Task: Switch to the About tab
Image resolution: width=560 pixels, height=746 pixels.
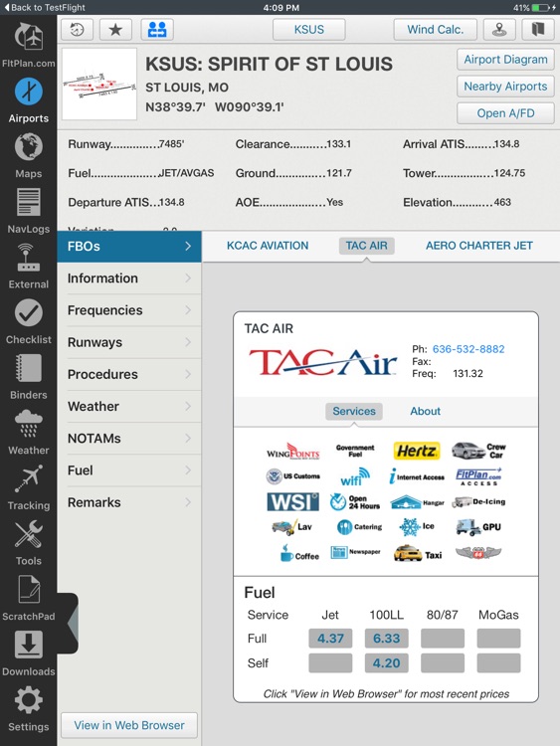Action: (426, 411)
